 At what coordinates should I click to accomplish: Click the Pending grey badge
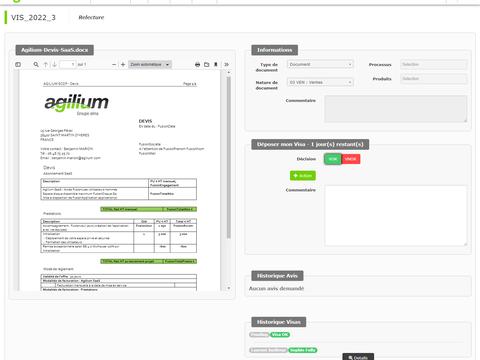pos(259,335)
